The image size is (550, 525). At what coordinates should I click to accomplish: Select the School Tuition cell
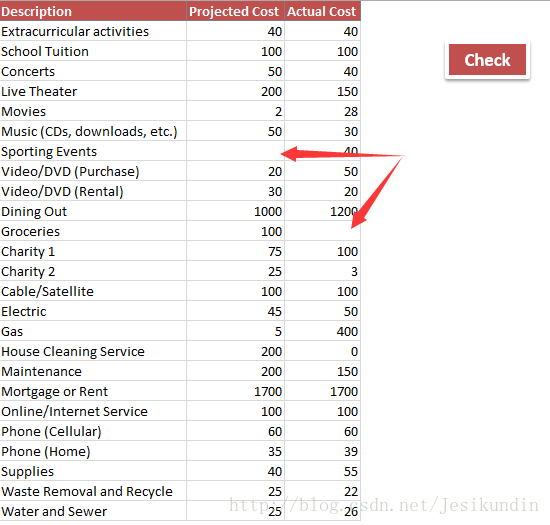93,51
